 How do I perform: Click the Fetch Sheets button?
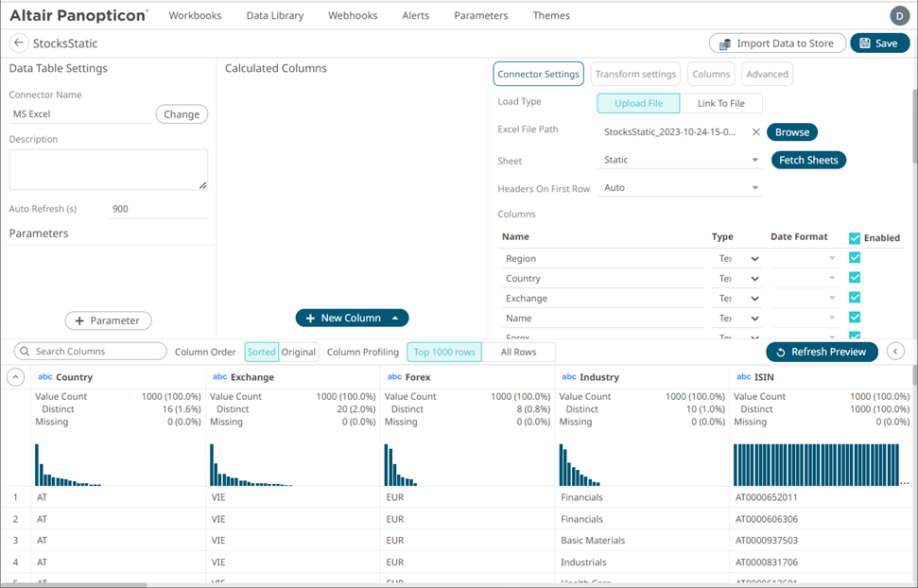click(x=808, y=161)
